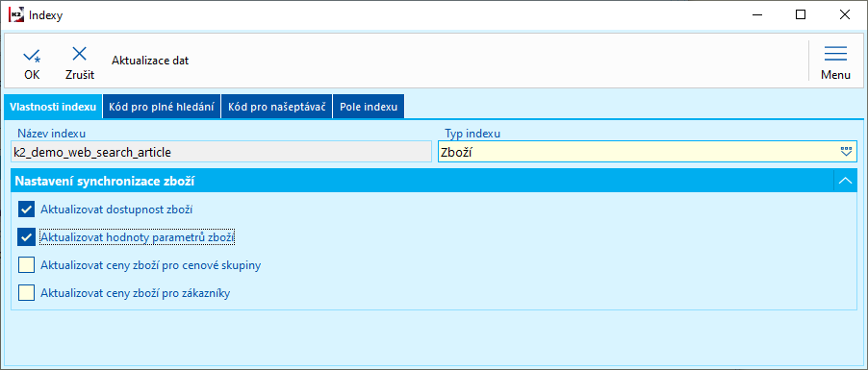Uncheck Aktualizovat hodnoty parametrů zboží
Screen dimensions: 868x370
coord(27,237)
